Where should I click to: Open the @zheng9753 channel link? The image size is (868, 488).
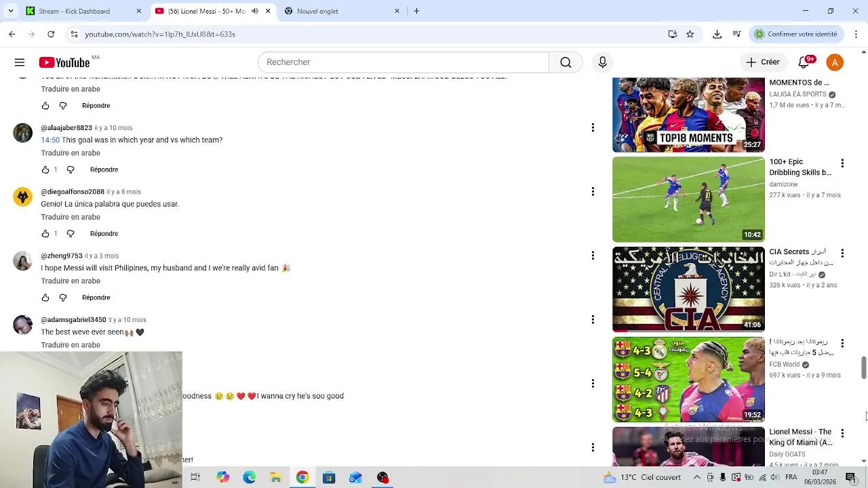(x=62, y=256)
